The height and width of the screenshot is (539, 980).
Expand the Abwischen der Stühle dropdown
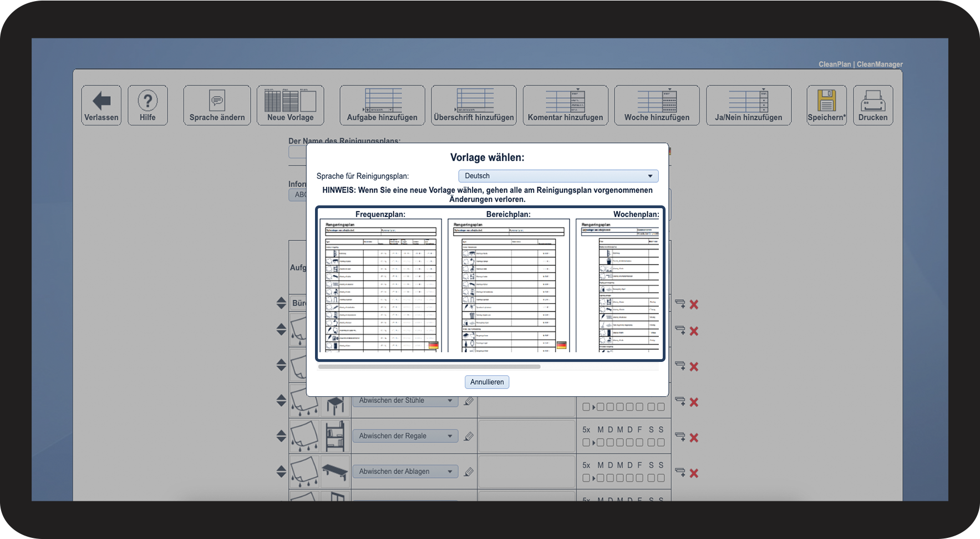coord(450,401)
